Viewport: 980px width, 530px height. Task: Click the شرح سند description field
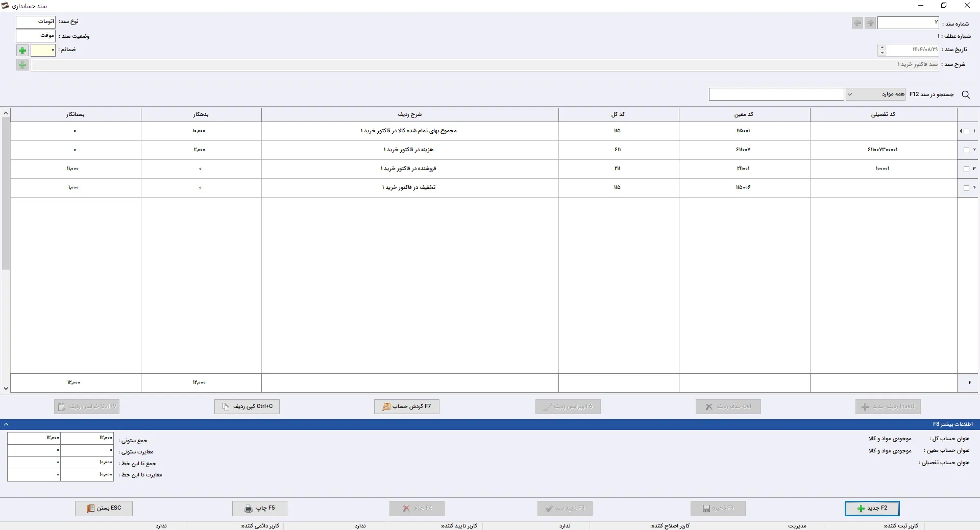(484, 65)
